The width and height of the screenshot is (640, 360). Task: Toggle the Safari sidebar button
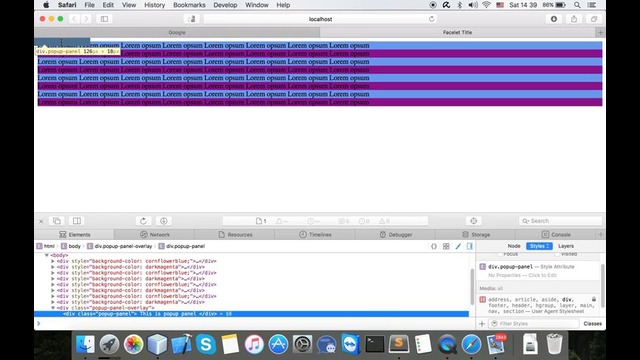click(104, 19)
